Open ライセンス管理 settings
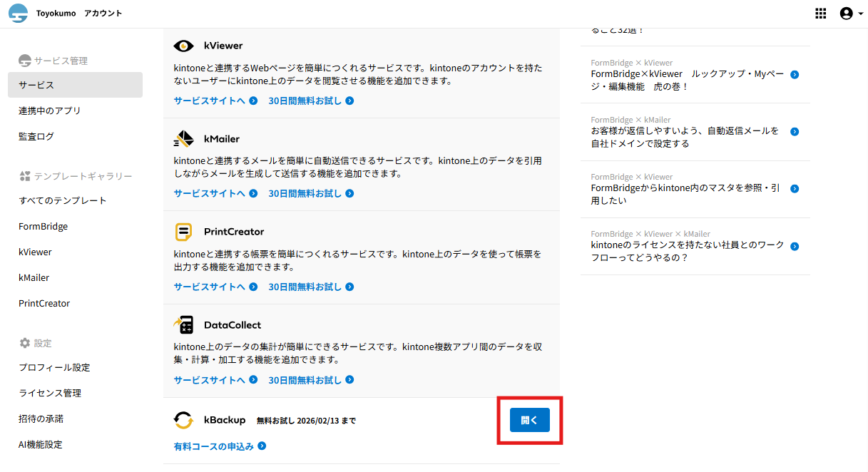Screen dimensions: 868x472 [x=50, y=393]
